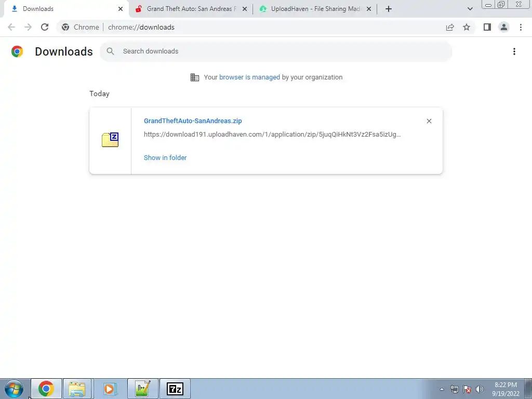532x399 pixels.
Task: Bookmark this tab with the star
Action: click(x=467, y=27)
